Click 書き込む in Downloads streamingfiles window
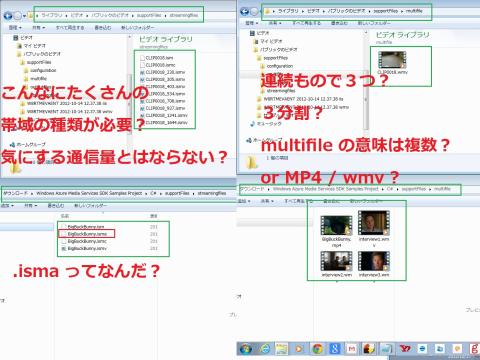 tap(56, 206)
